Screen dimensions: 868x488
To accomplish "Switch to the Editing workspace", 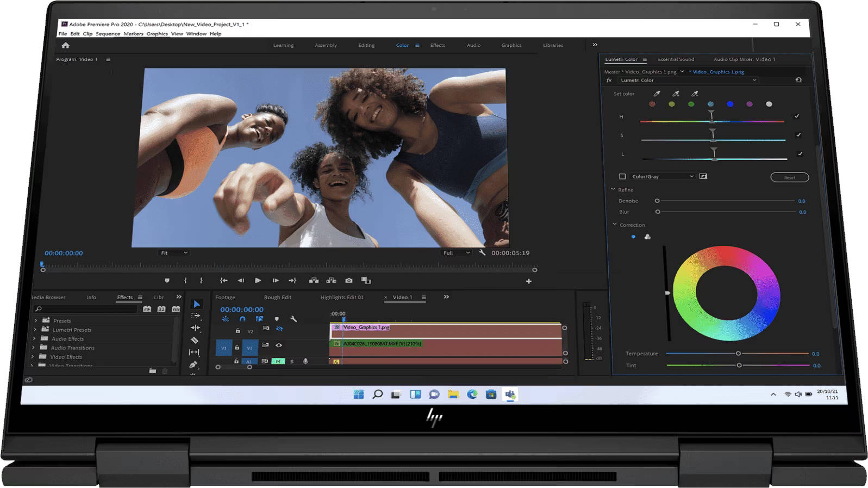I will click(366, 45).
